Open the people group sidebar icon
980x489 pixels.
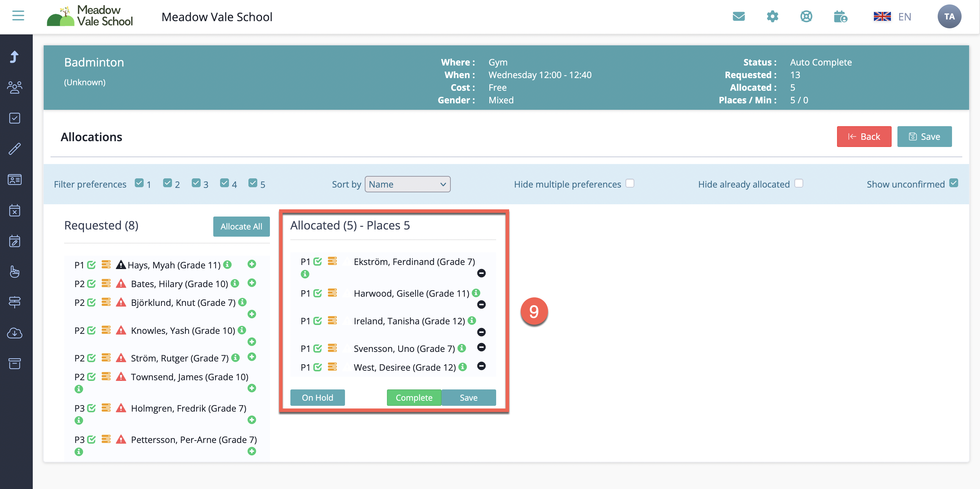coord(14,87)
